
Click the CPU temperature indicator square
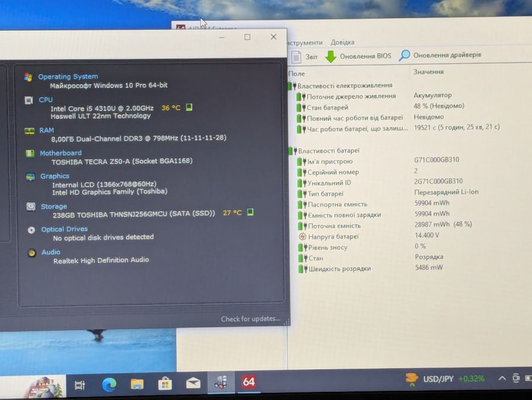pos(189,108)
